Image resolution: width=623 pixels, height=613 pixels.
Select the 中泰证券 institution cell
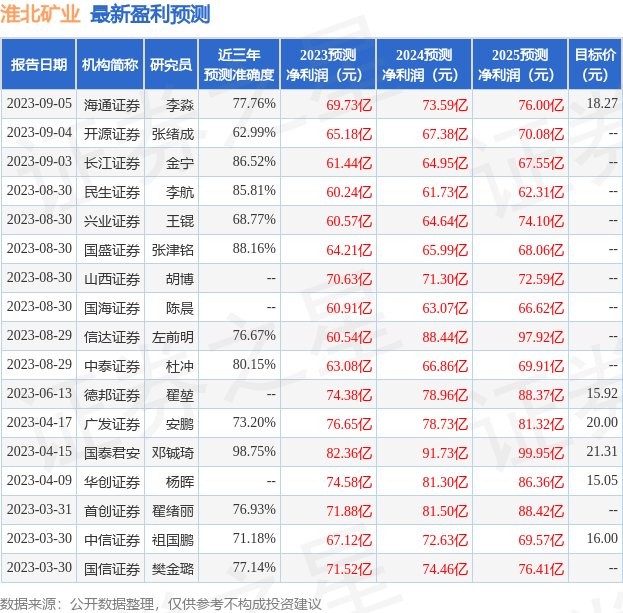pos(112,366)
